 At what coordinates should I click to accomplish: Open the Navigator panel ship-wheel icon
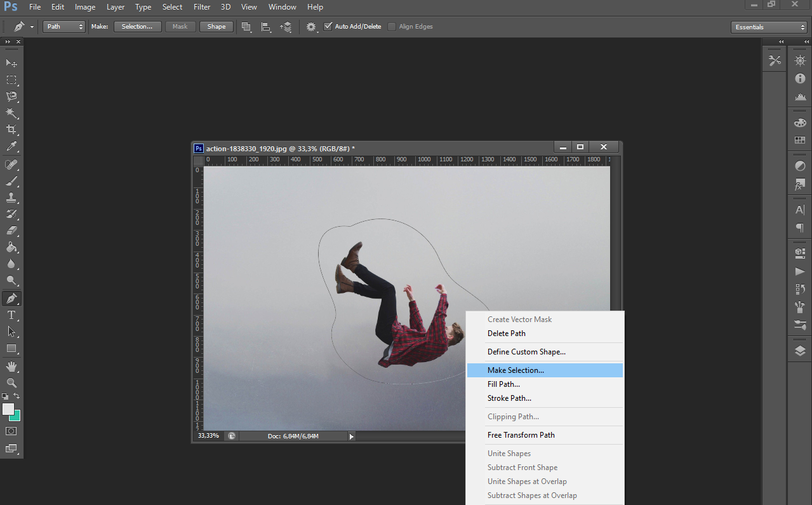click(800, 61)
